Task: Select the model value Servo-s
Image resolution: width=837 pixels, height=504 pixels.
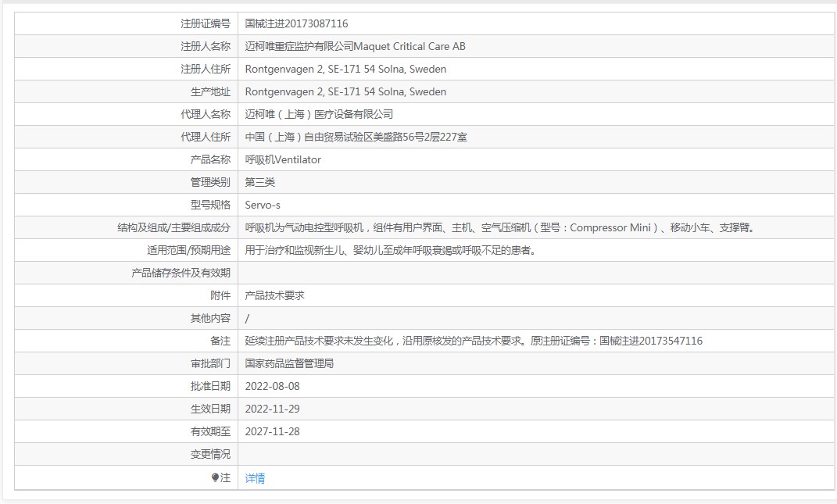Action: click(x=263, y=205)
